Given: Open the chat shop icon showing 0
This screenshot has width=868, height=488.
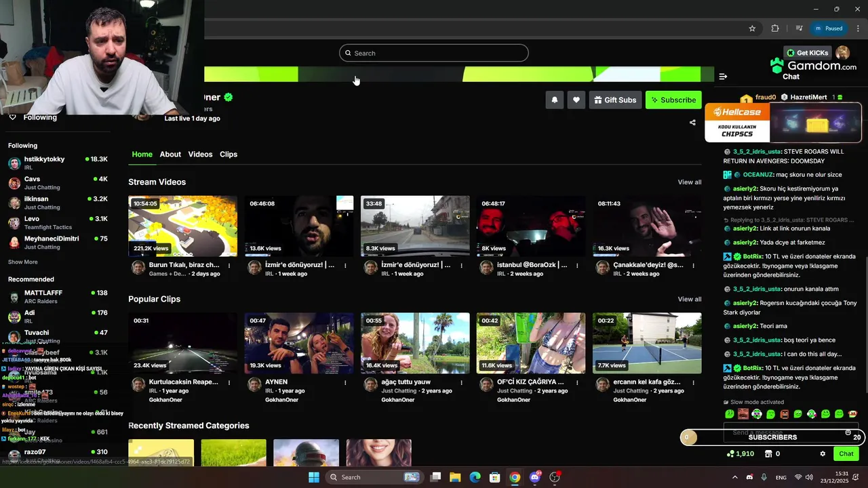Looking at the screenshot, I should [x=768, y=454].
